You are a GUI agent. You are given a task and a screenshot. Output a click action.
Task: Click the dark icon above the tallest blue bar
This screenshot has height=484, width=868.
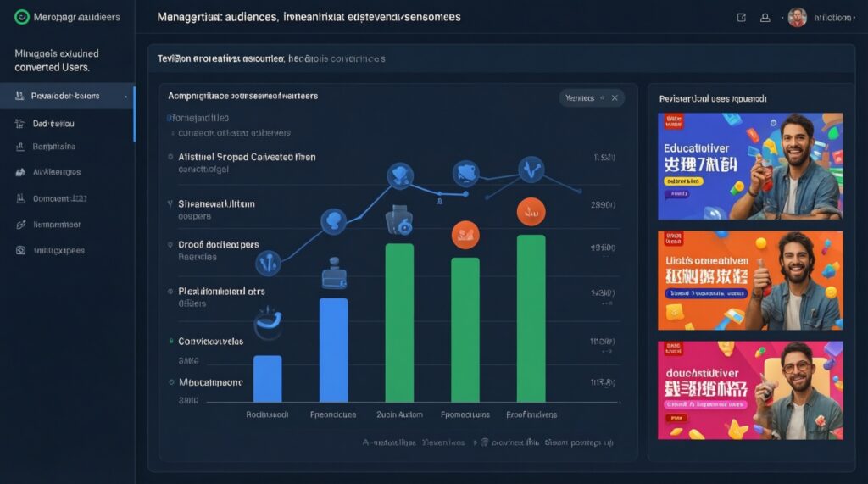(x=333, y=277)
